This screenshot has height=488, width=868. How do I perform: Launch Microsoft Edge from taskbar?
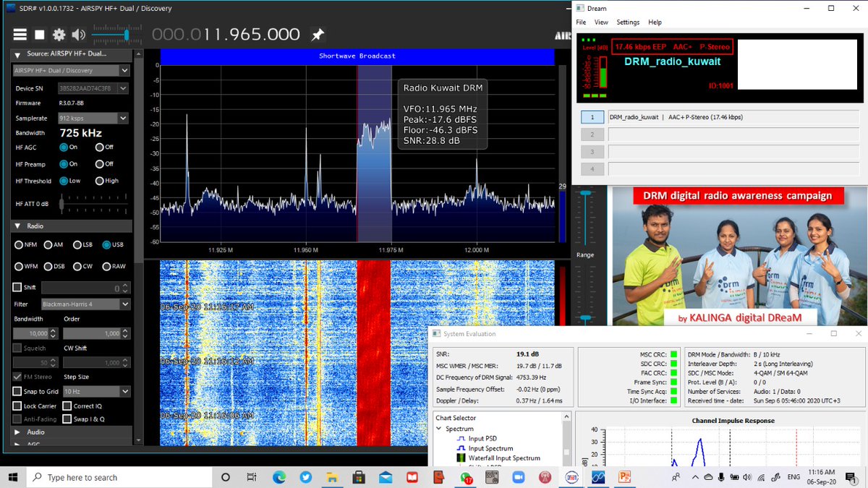(x=279, y=477)
